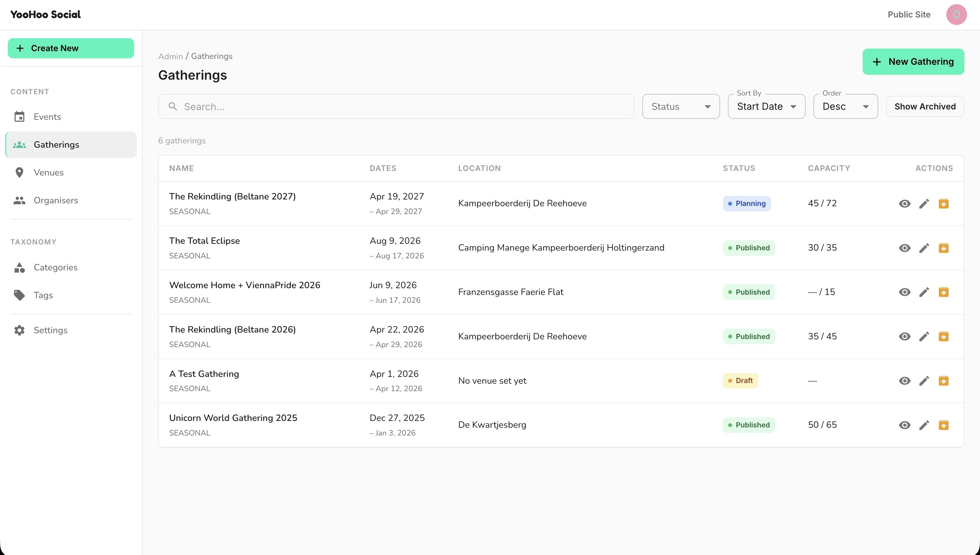Screen dimensions: 980x555
Task: Focus the Search gatherings field
Action: pyautogui.click(x=396, y=106)
